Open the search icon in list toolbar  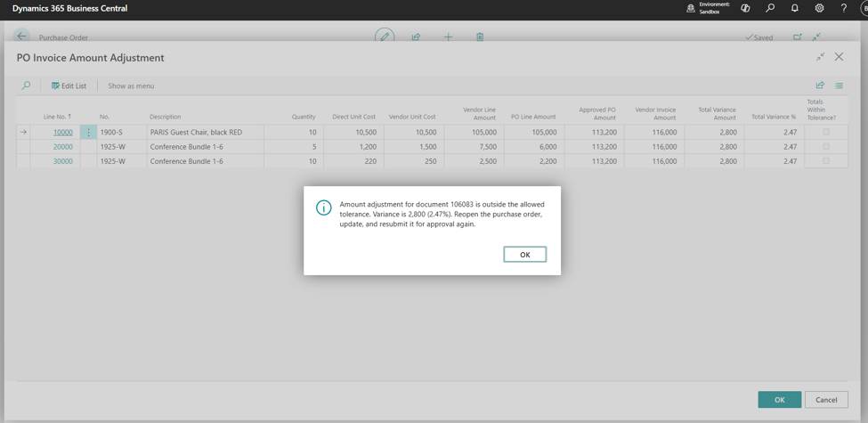point(26,85)
